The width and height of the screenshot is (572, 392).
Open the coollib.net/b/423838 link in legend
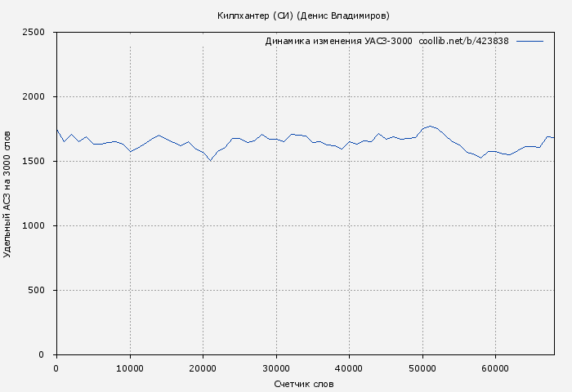(x=463, y=41)
